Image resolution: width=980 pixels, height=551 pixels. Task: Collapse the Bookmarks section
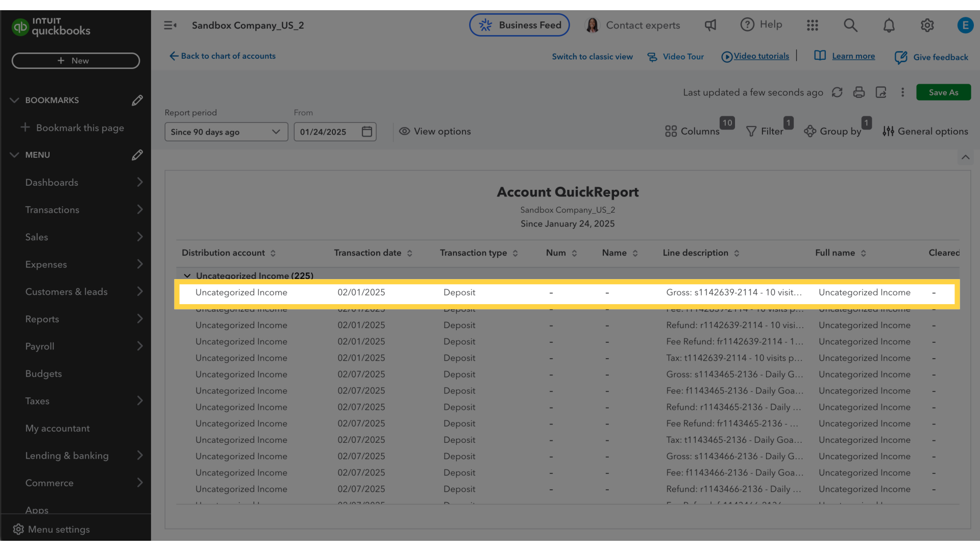click(14, 100)
